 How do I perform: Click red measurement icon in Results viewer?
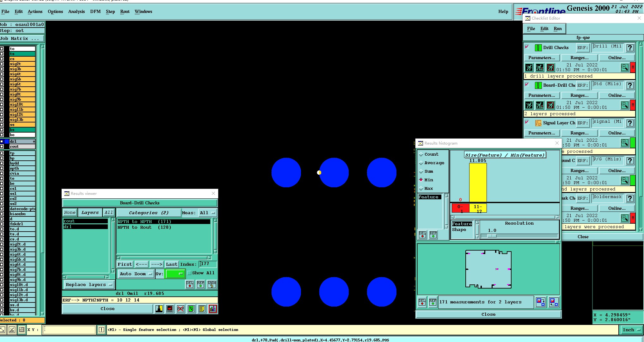pos(170,309)
